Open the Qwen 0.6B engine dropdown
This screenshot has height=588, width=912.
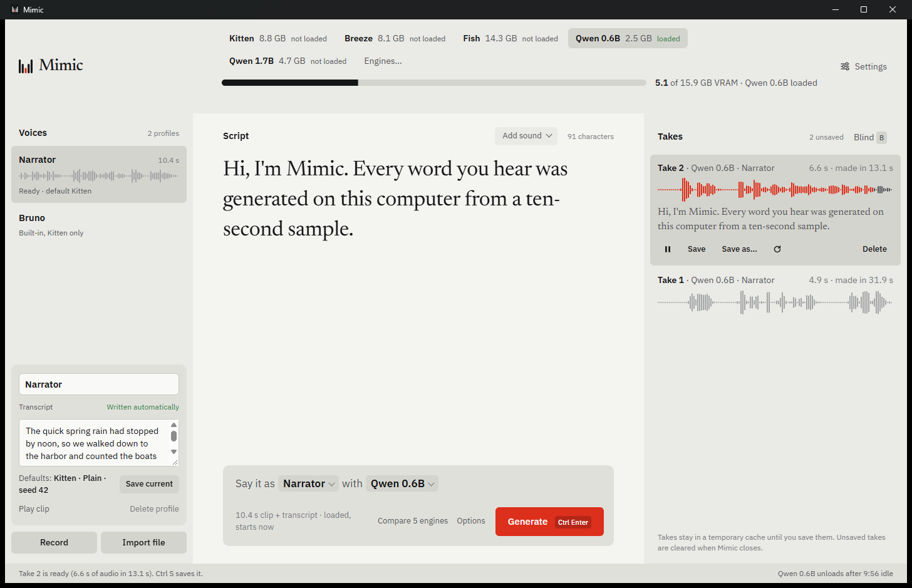(402, 483)
